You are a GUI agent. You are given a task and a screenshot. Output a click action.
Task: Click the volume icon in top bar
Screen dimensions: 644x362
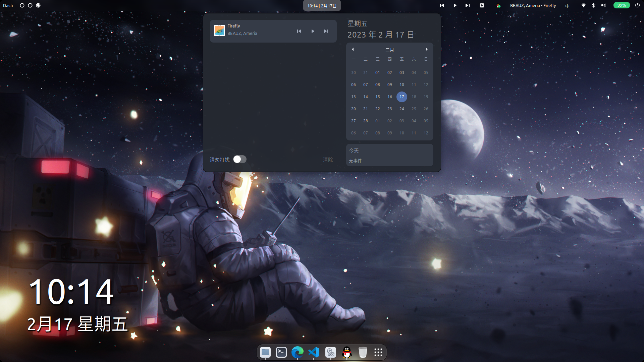604,5
